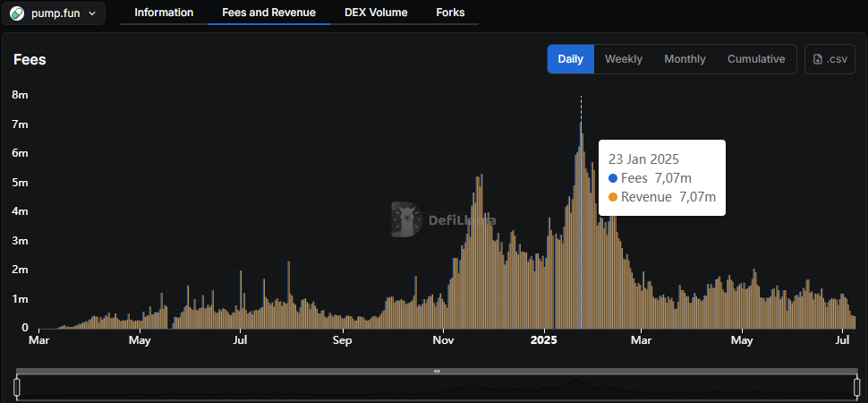Click the right handle of the range slider
The width and height of the screenshot is (868, 403).
pyautogui.click(x=856, y=387)
